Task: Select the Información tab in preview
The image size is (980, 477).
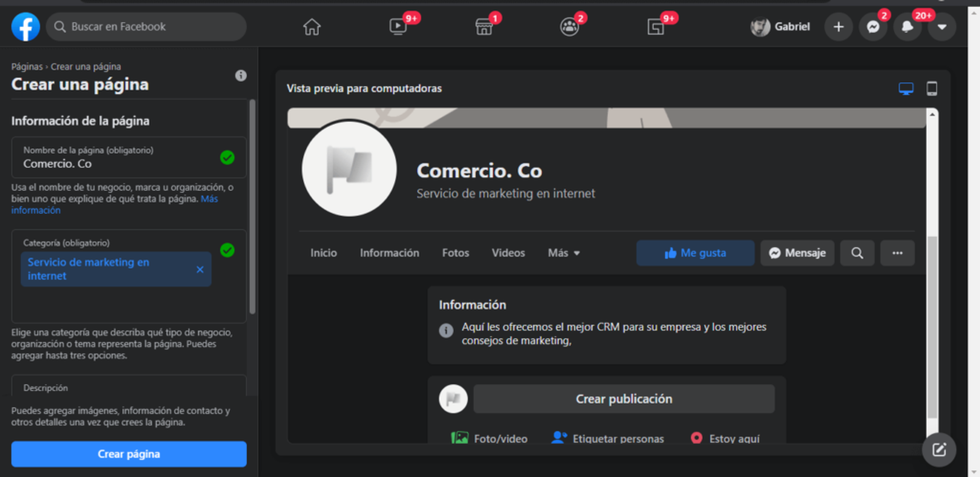Action: click(389, 253)
